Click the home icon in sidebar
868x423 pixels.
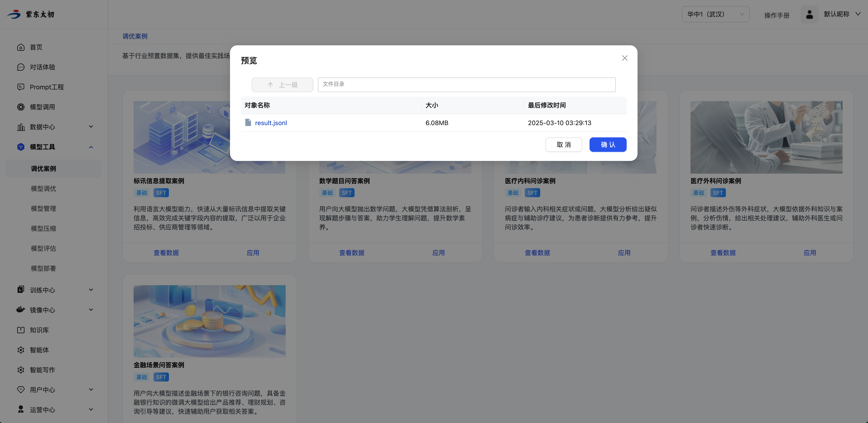21,47
